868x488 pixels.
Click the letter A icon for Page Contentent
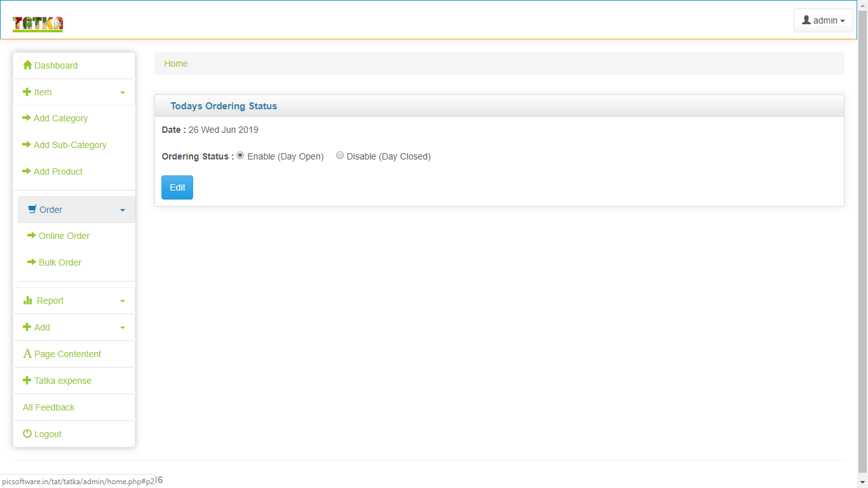tap(27, 354)
